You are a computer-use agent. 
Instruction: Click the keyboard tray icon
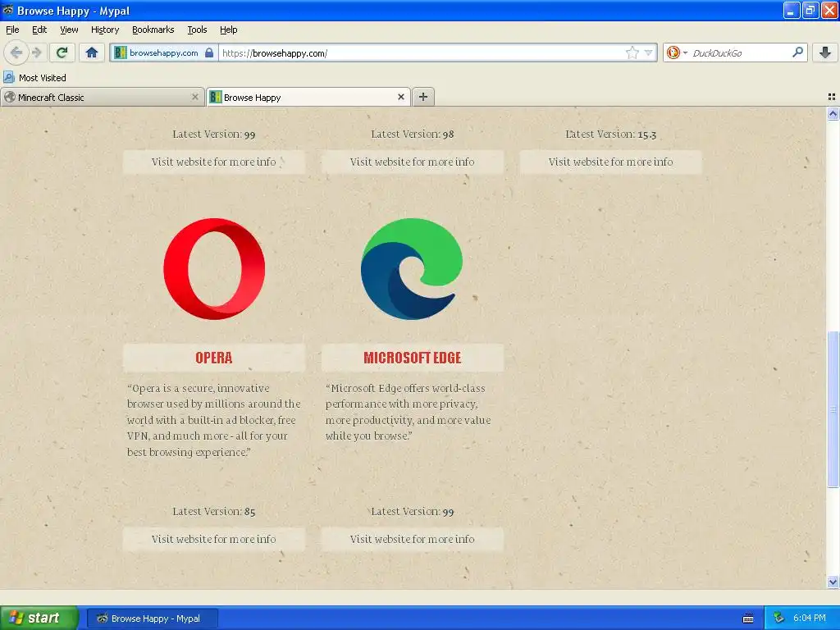tap(748, 619)
